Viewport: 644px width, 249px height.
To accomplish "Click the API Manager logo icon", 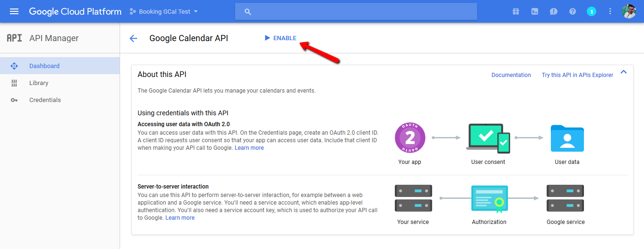I will (x=14, y=38).
